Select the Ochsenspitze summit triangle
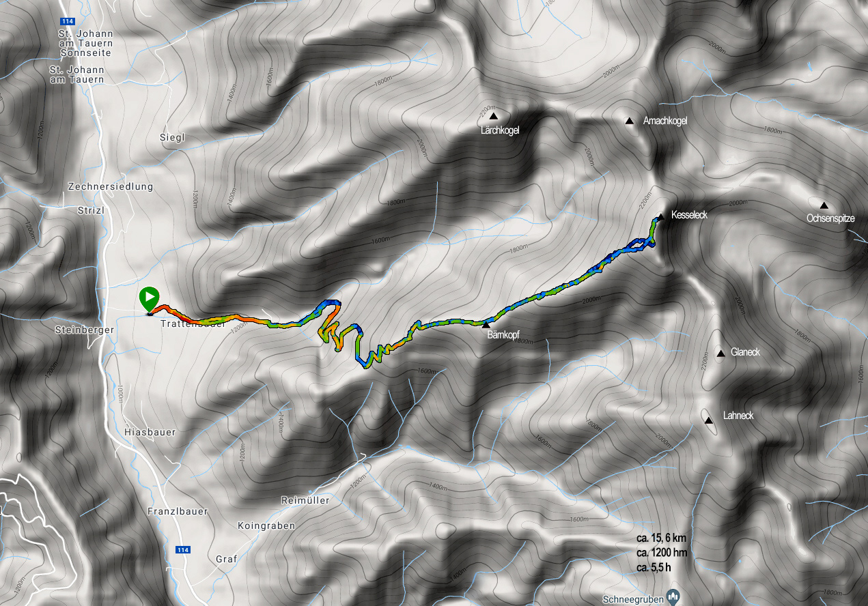The height and width of the screenshot is (606, 868). coord(824,205)
